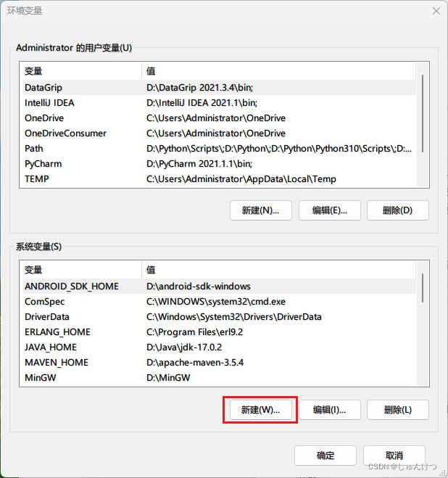Select the OneDrive user variable name
Screen dimensions: 448x478
click(44, 118)
